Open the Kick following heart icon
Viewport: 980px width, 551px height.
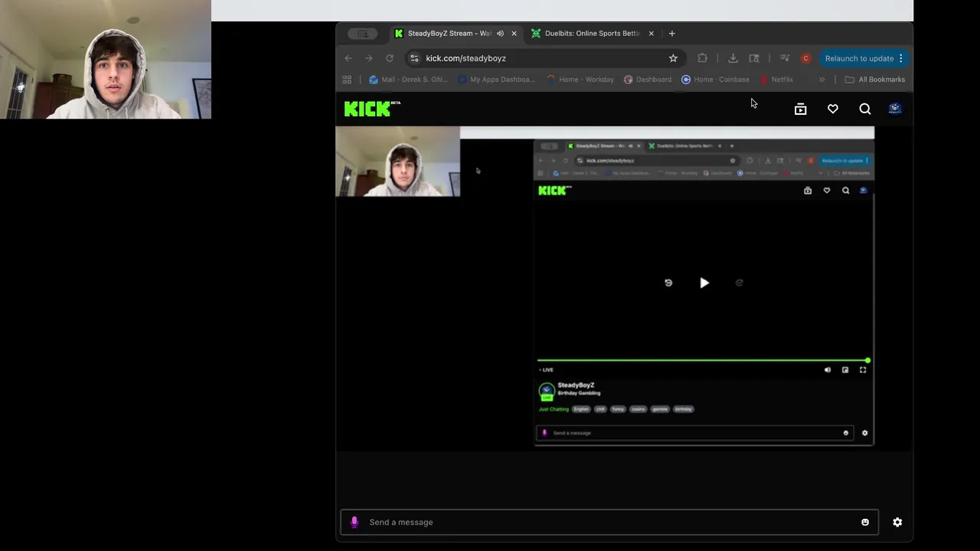[833, 109]
